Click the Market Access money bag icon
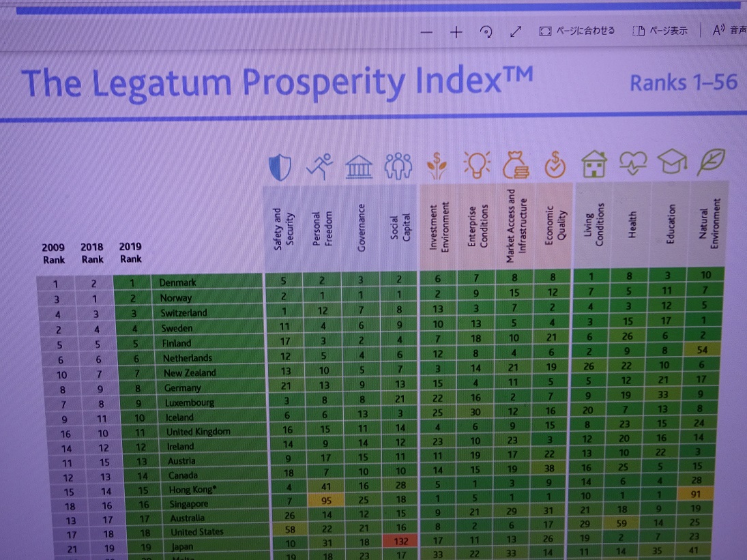Viewport: 747px width, 560px height. 516,165
